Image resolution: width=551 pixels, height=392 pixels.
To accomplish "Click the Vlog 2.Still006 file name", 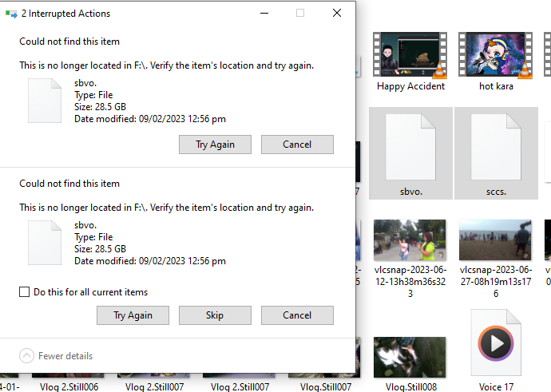I will (x=69, y=386).
